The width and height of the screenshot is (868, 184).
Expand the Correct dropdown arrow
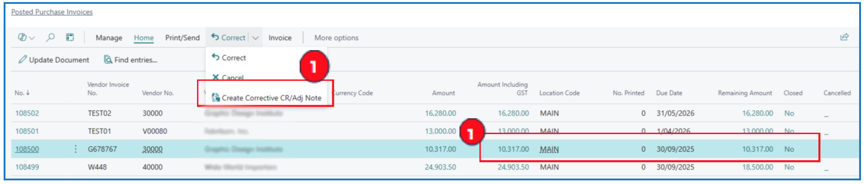tap(255, 38)
